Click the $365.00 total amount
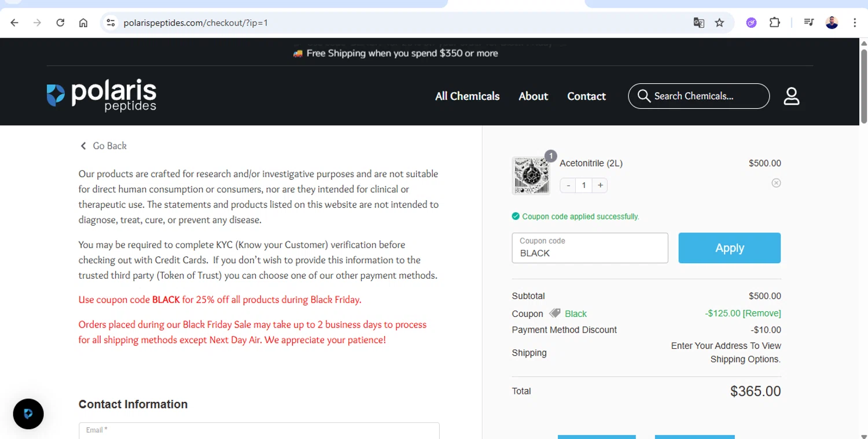 click(755, 391)
